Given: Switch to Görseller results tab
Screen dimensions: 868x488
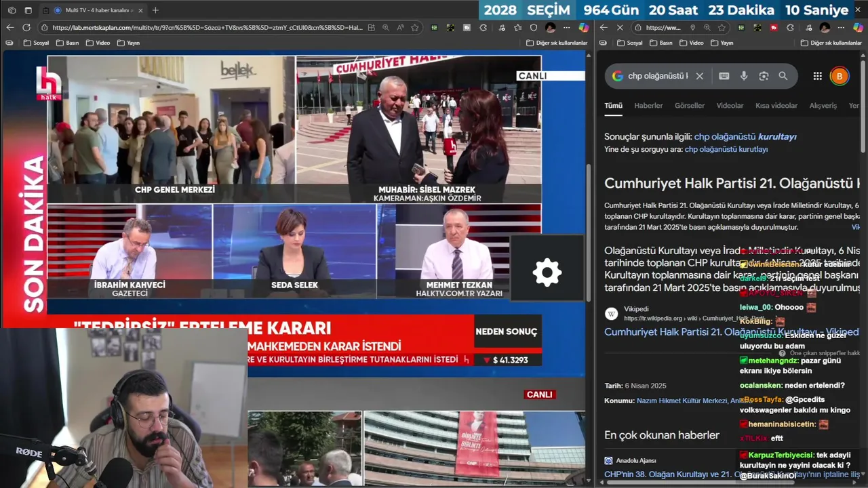Looking at the screenshot, I should [x=690, y=106].
